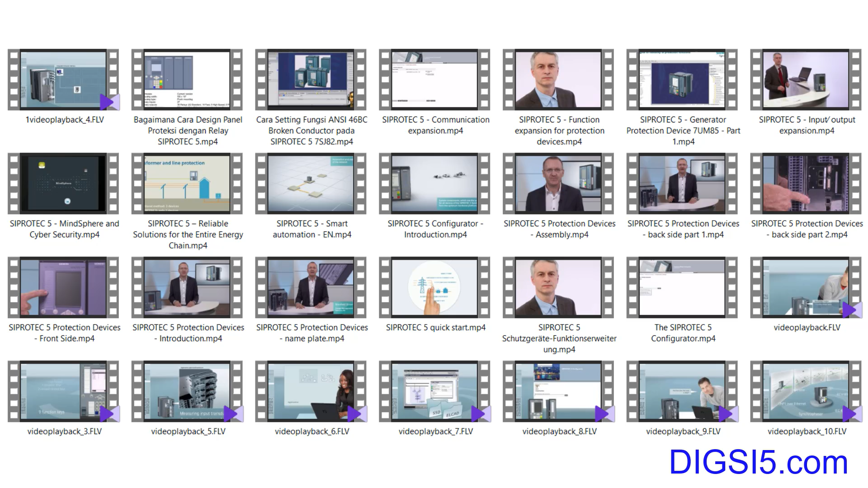
Task: Open SIPROTEC 5 - Communication expansion.mp4 thumbnail
Action: point(434,80)
